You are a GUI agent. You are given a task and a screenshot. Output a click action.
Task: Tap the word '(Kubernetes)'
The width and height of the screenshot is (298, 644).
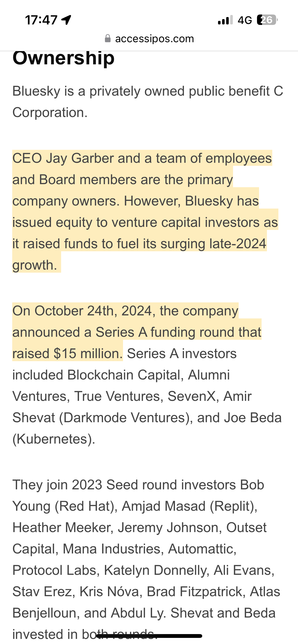tap(54, 439)
